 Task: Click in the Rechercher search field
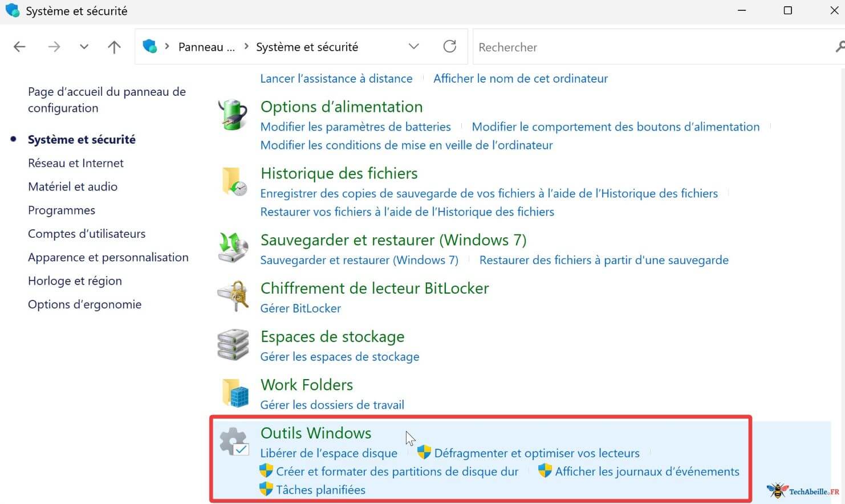point(650,47)
